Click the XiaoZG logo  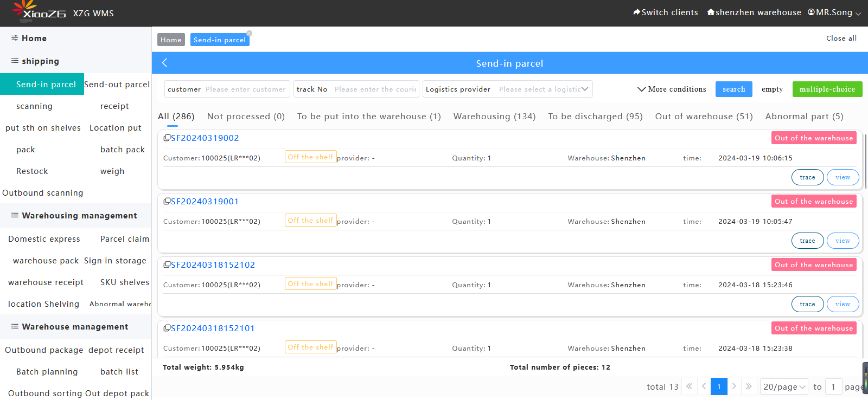click(38, 12)
